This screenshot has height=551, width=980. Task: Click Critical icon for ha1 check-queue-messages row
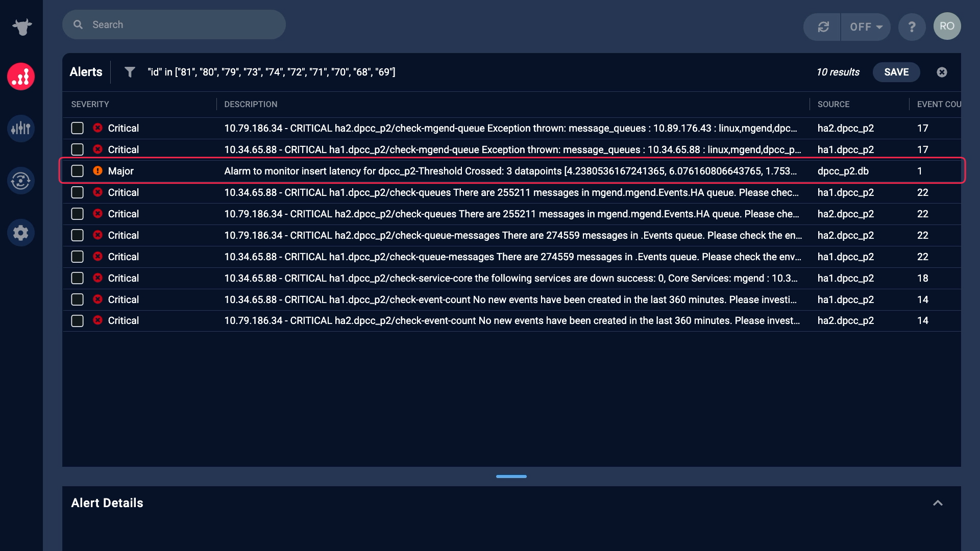[98, 257]
